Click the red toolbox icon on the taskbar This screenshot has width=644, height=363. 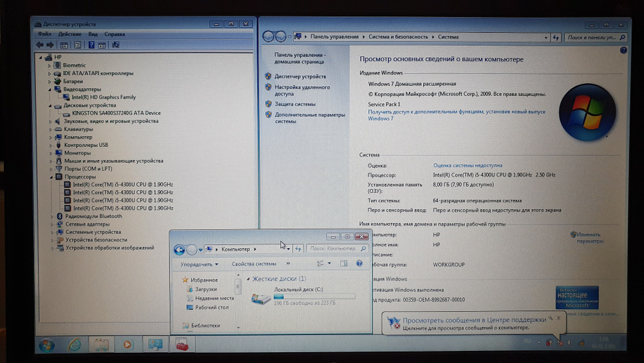pos(182,344)
